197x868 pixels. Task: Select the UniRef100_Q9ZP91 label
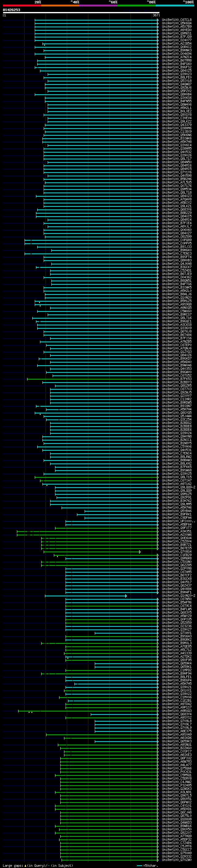pos(177,497)
